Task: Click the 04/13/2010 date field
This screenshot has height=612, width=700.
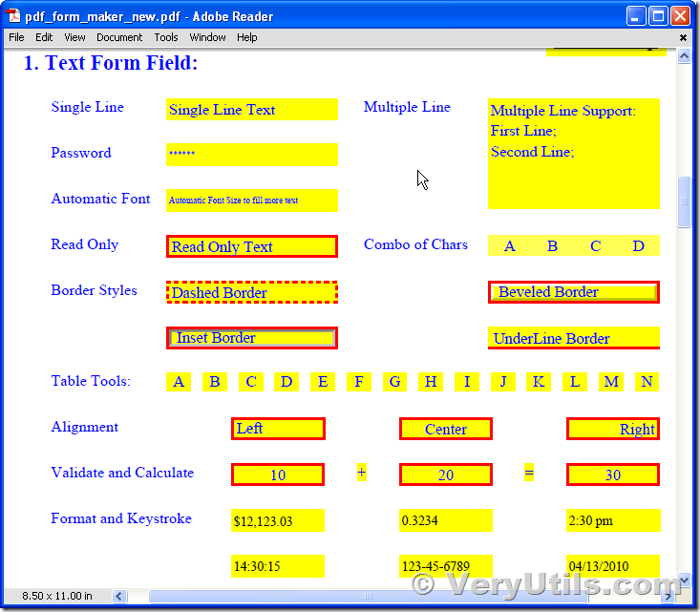Action: pyautogui.click(x=613, y=566)
